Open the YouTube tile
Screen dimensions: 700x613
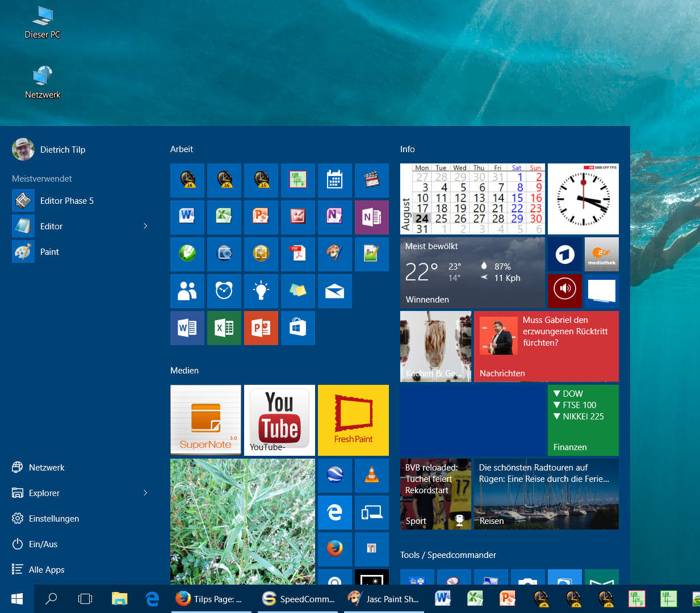tap(279, 420)
